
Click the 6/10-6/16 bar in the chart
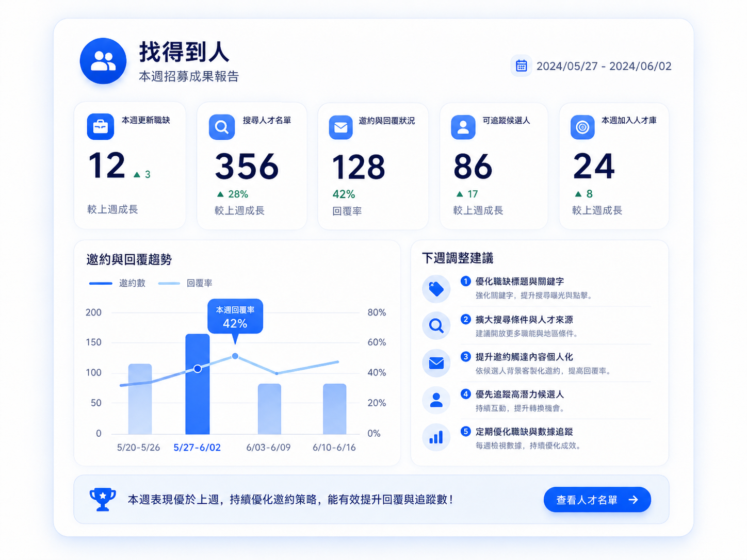coord(334,409)
